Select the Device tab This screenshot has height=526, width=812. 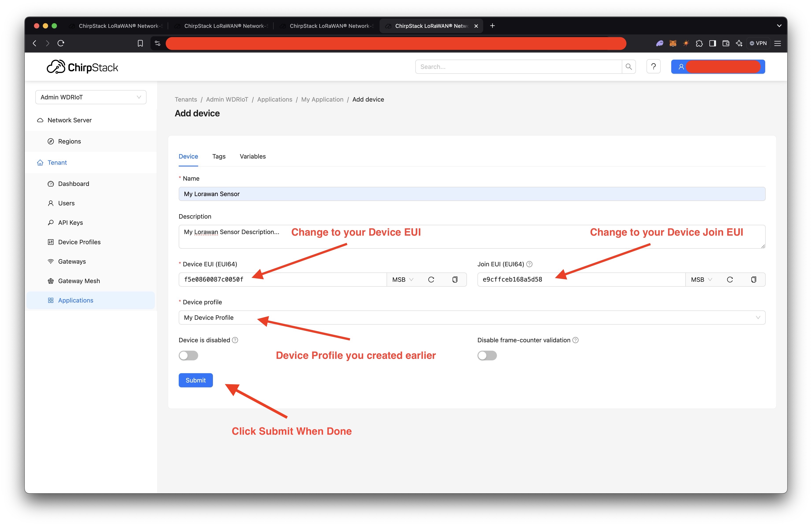pos(188,156)
